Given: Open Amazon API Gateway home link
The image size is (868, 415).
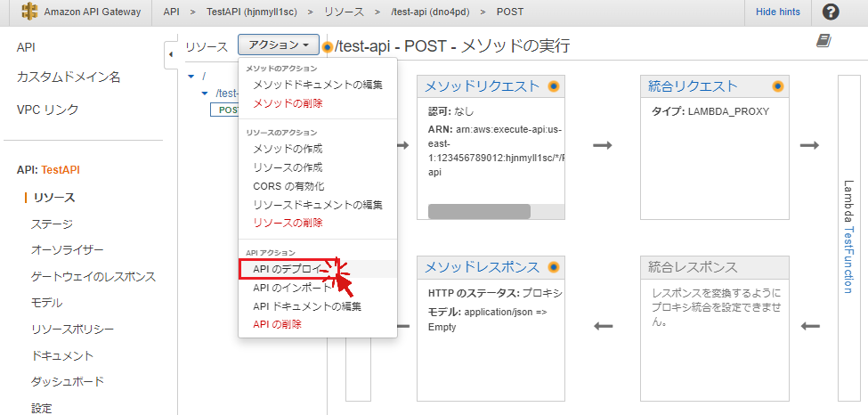Looking at the screenshot, I should click(93, 12).
